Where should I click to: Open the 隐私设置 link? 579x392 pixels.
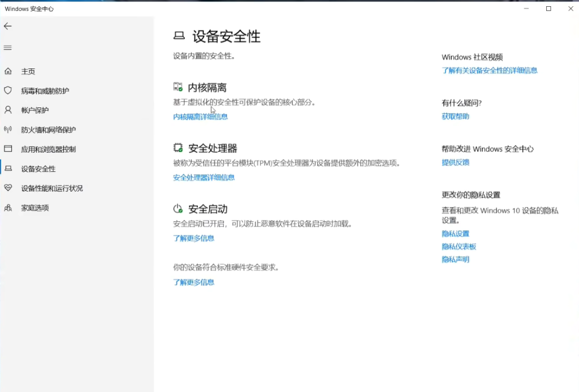tap(456, 234)
